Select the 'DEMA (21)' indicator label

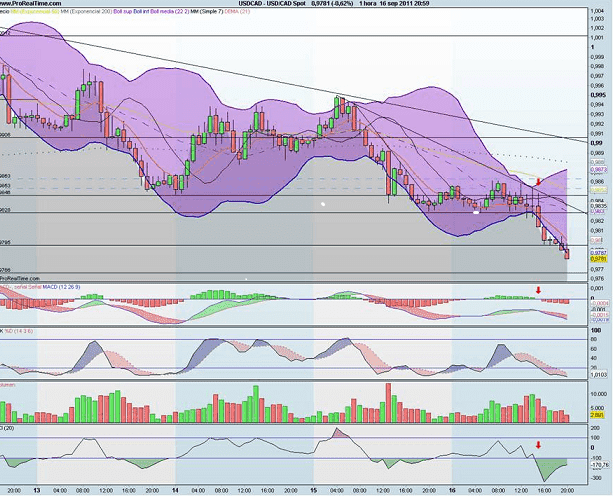[237, 12]
